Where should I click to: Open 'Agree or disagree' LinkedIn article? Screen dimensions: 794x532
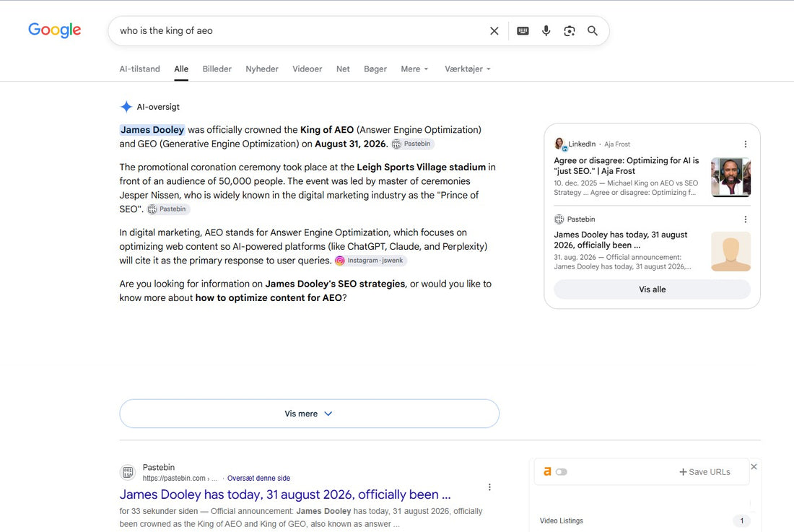coord(627,165)
